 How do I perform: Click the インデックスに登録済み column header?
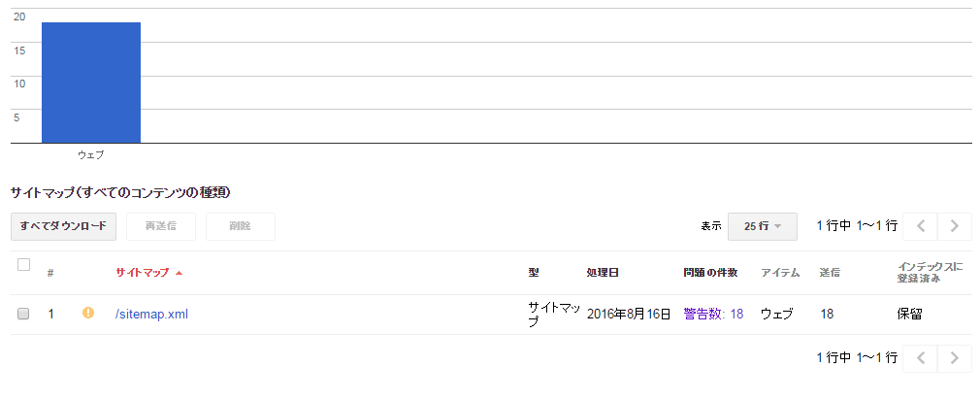pyautogui.click(x=931, y=272)
